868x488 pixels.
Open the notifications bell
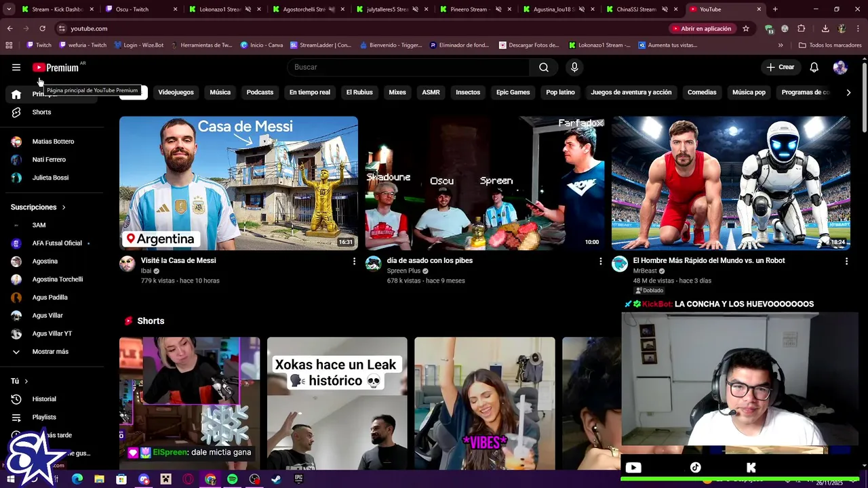click(814, 67)
